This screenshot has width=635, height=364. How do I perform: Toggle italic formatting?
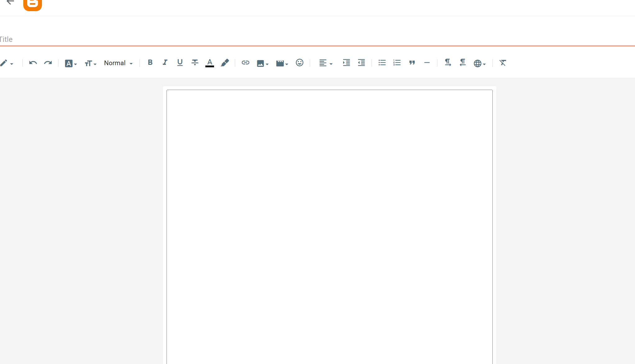pos(165,62)
